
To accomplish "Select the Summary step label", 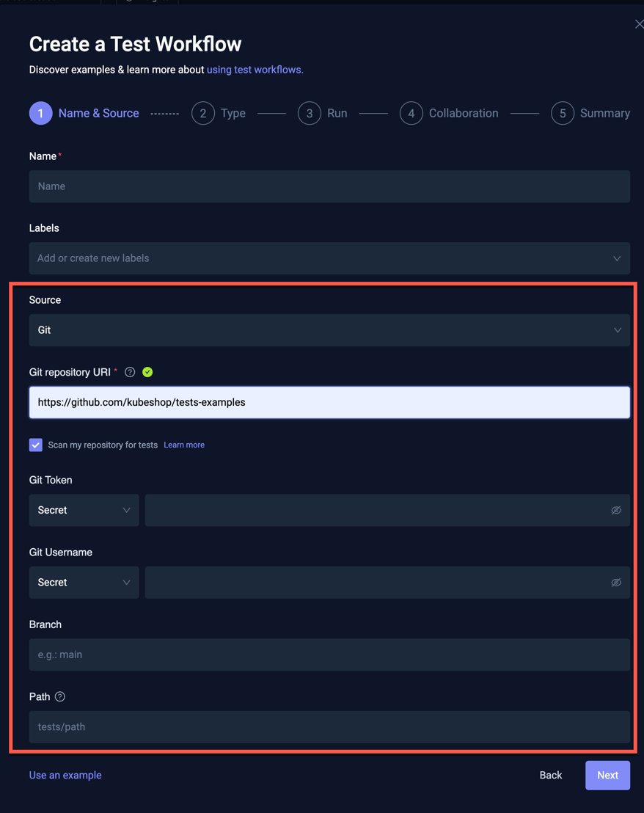I will (x=604, y=113).
